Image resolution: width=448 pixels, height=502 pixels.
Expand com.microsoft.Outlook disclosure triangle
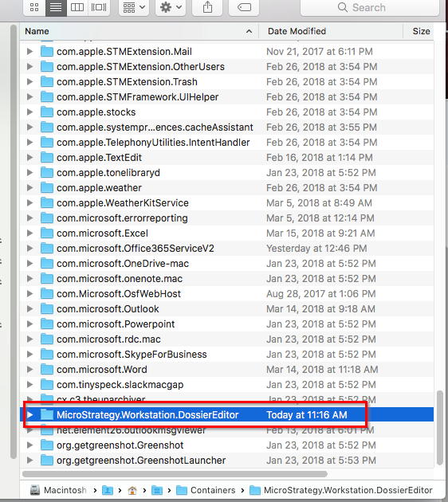click(29, 309)
